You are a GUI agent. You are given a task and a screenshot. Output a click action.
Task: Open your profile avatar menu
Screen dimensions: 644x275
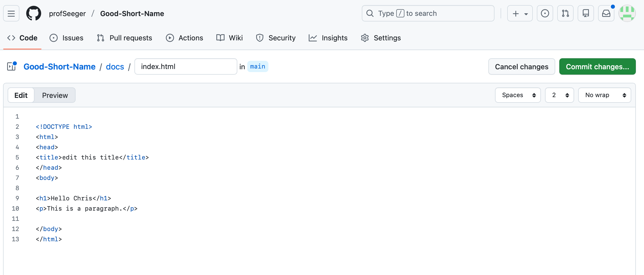627,13
